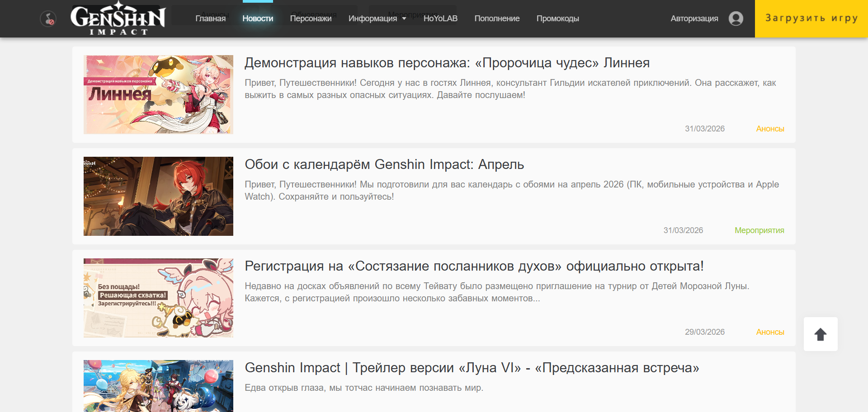Open the HoYoLAB menu item

tap(440, 19)
